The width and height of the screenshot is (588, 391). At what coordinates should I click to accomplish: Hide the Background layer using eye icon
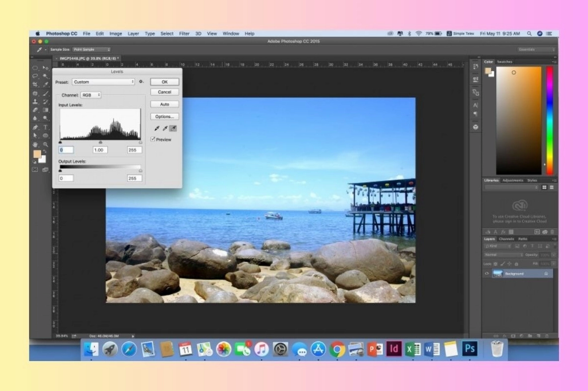[487, 274]
